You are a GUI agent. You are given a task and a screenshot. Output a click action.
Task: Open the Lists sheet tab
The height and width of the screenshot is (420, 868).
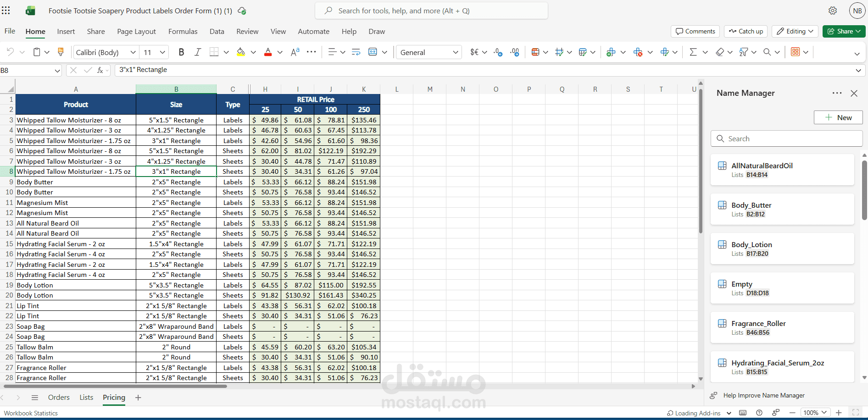[86, 398]
